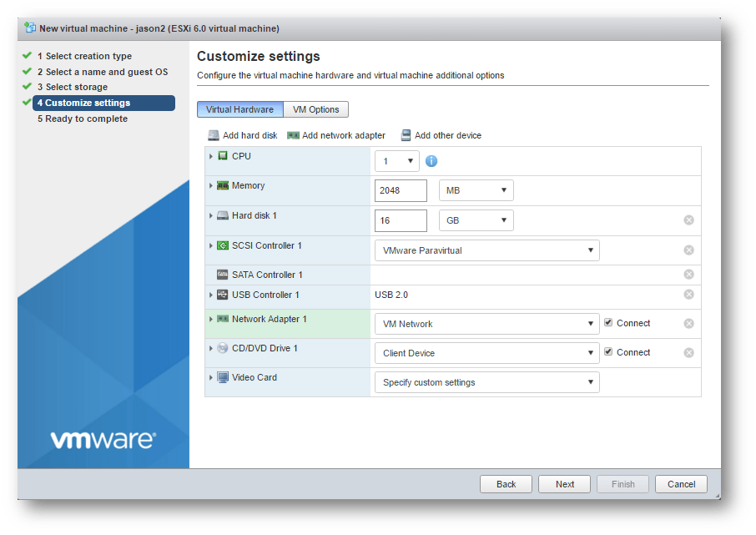The image size is (756, 535).
Task: Click the CD/DVD Drive 1 disc icon
Action: [222, 348]
